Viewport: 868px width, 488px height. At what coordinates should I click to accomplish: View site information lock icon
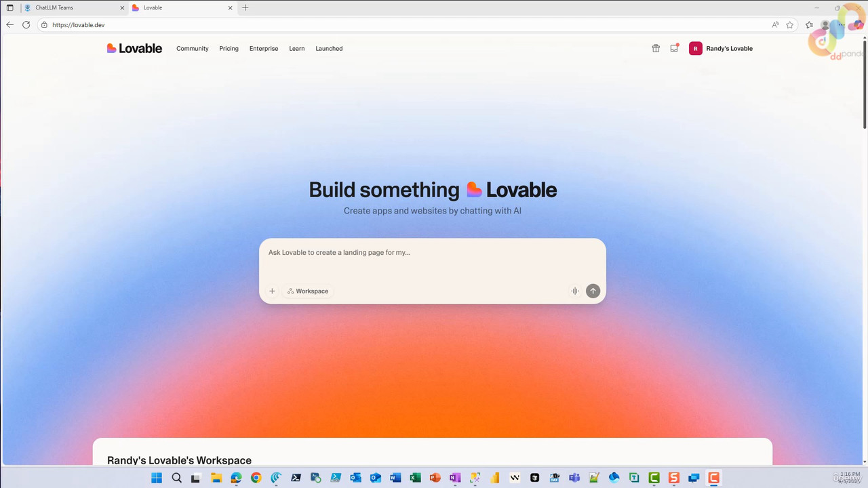44,24
